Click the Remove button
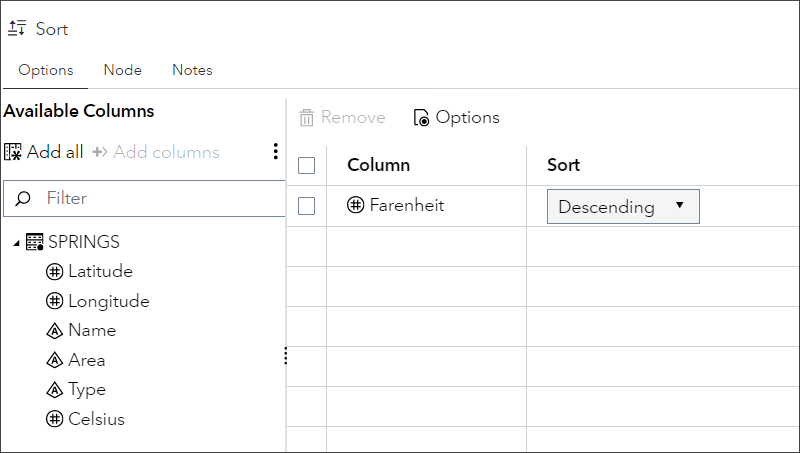This screenshot has width=800, height=453. click(342, 118)
